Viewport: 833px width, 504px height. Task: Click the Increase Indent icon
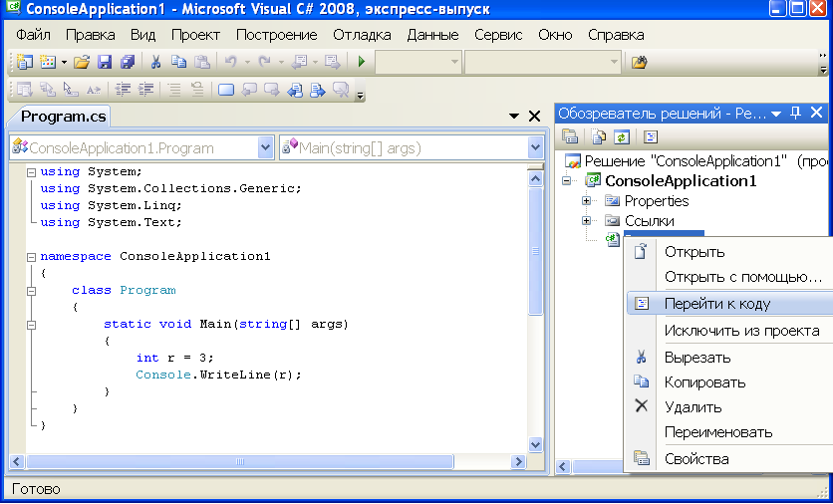[x=145, y=90]
